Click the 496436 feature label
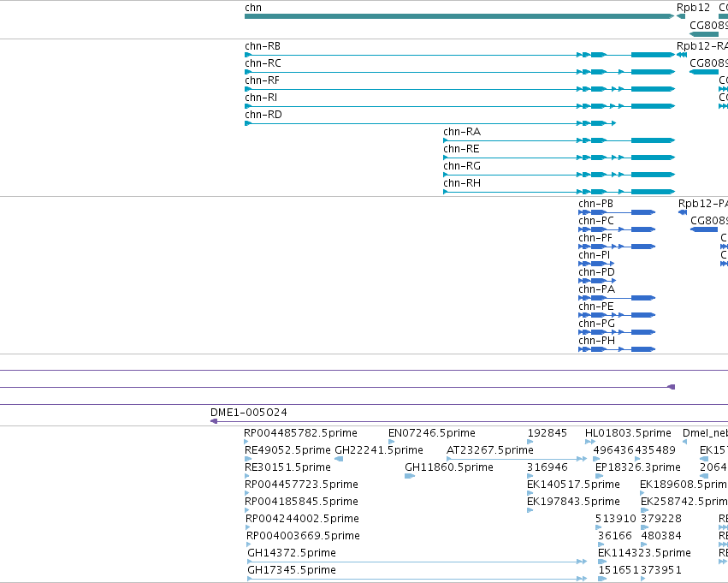728x583 pixels. [x=613, y=450]
